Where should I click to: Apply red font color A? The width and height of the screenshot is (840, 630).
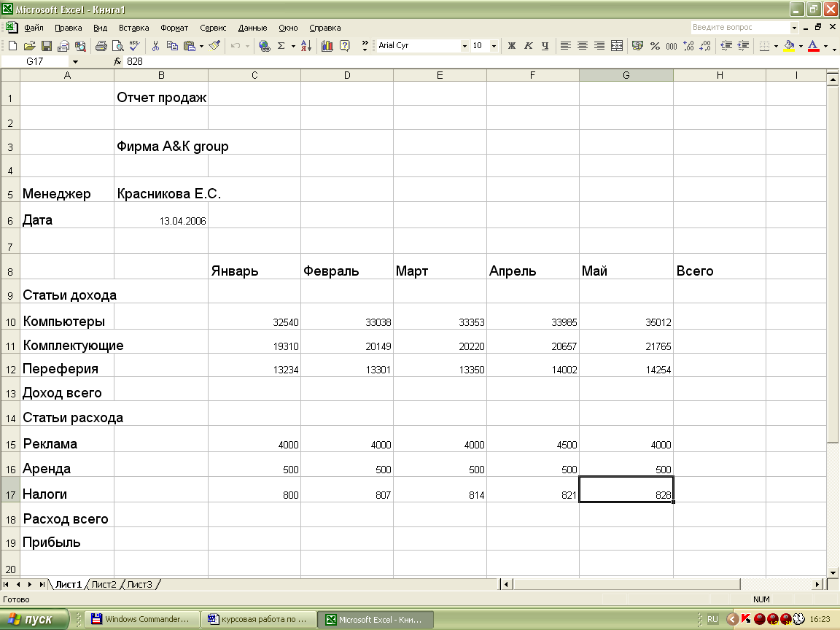point(813,46)
